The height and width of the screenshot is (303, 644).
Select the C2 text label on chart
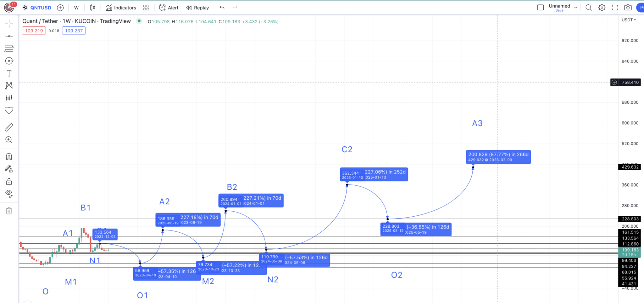347,149
